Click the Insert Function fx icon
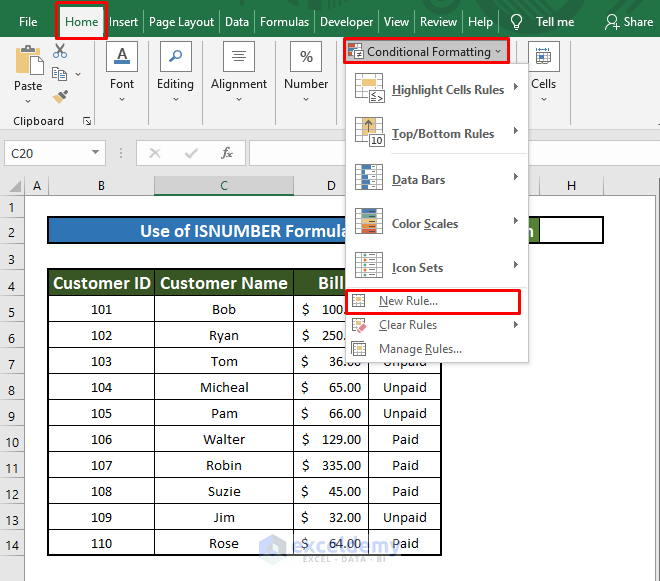The height and width of the screenshot is (581, 660). (x=227, y=153)
